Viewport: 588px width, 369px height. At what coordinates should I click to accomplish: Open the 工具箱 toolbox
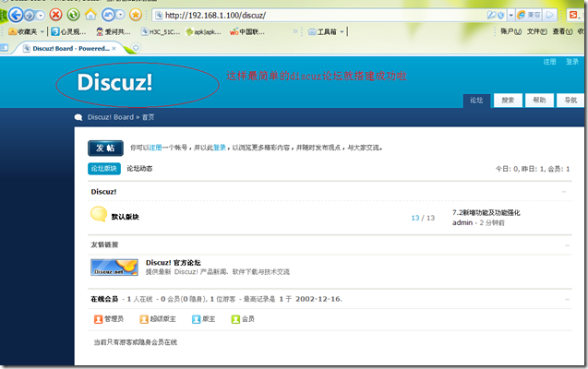point(322,32)
